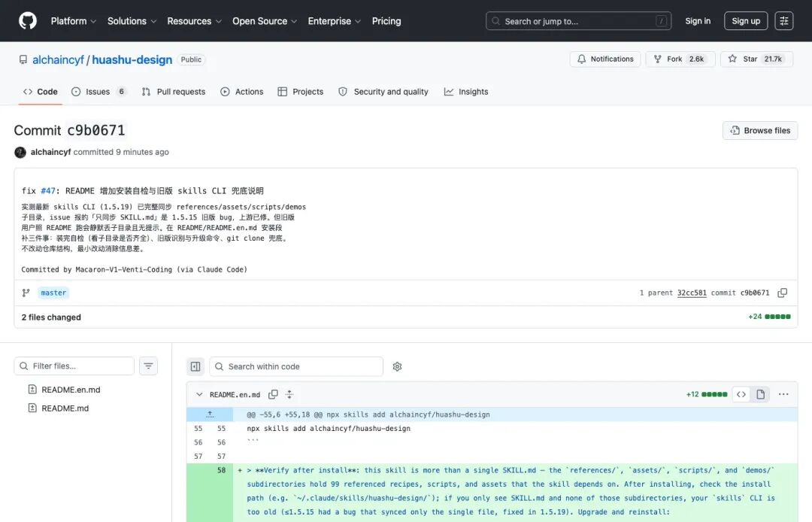
Task: Copy the full commit SHA icon
Action: pyautogui.click(x=783, y=293)
